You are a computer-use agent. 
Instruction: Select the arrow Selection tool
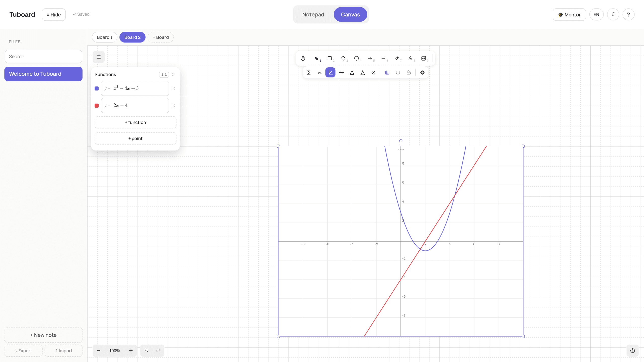(x=317, y=58)
